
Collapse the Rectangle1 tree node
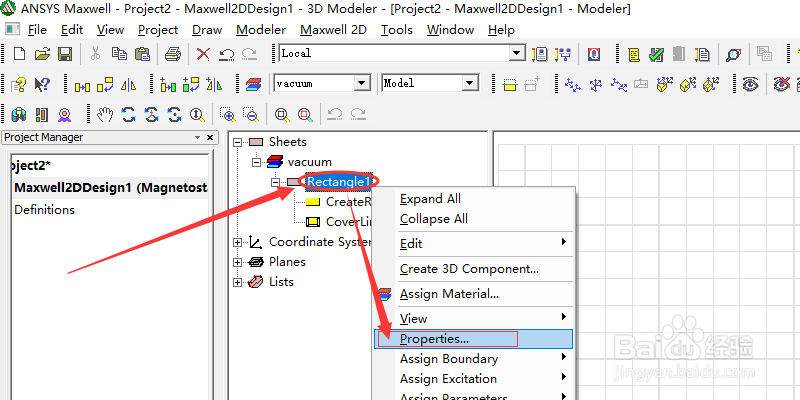point(276,182)
